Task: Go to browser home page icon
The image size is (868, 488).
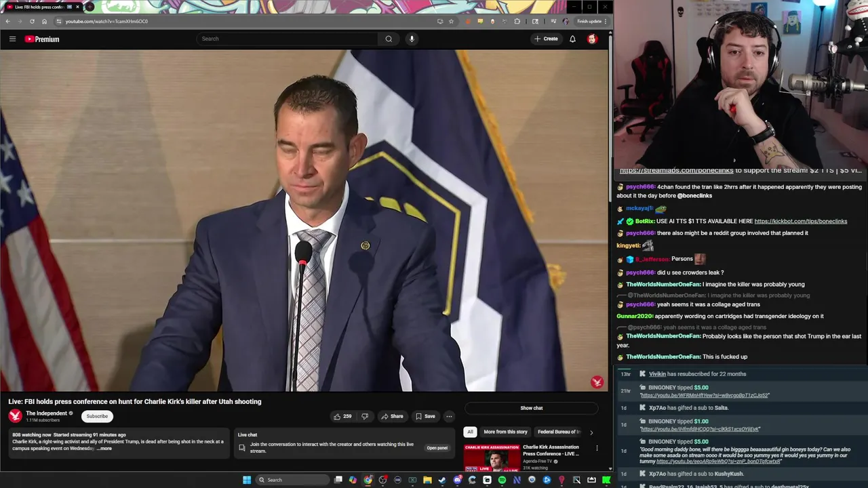Action: click(44, 21)
